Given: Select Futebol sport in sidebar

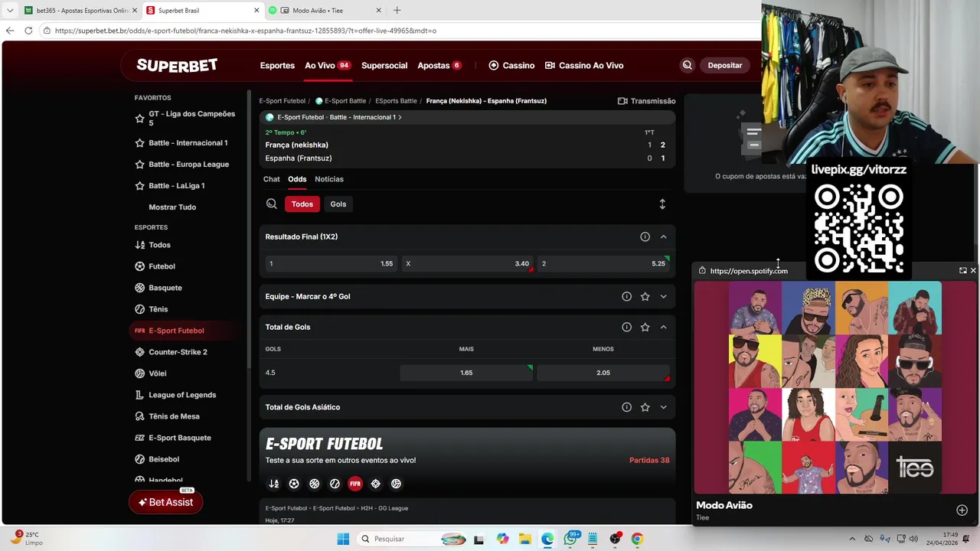Looking at the screenshot, I should [x=162, y=266].
